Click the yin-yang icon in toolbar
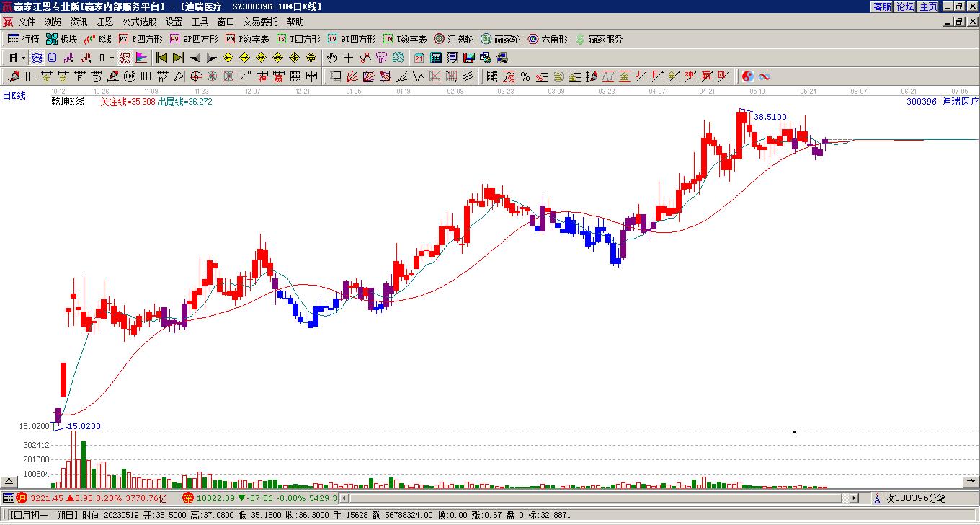Image resolution: width=980 pixels, height=525 pixels. click(x=748, y=76)
